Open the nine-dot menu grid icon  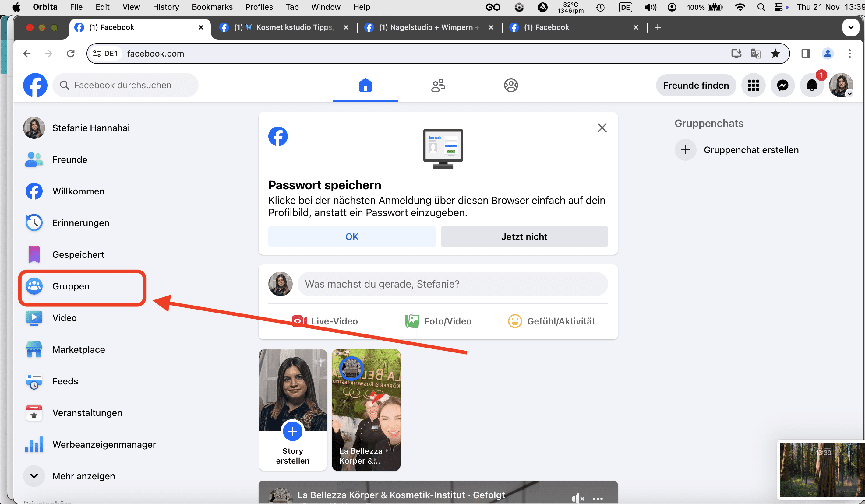click(x=753, y=85)
